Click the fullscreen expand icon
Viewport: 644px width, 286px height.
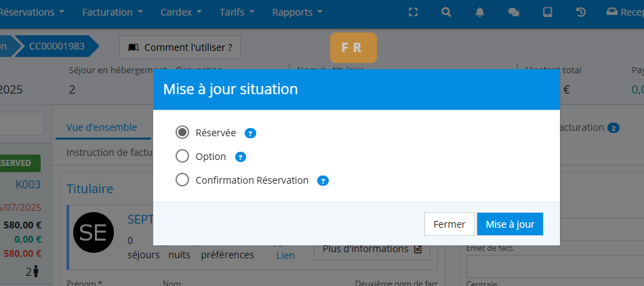[414, 12]
